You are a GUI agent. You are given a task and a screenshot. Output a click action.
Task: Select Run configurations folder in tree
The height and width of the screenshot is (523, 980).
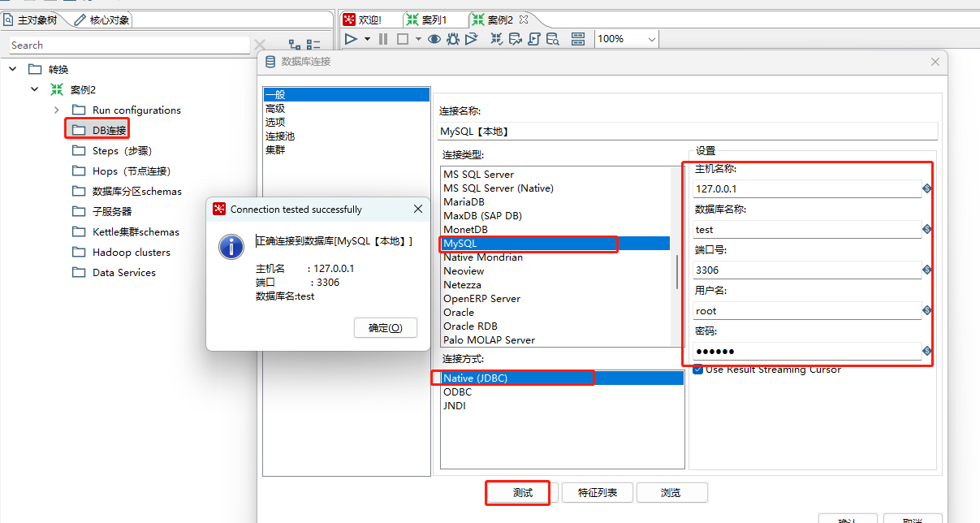click(x=126, y=110)
